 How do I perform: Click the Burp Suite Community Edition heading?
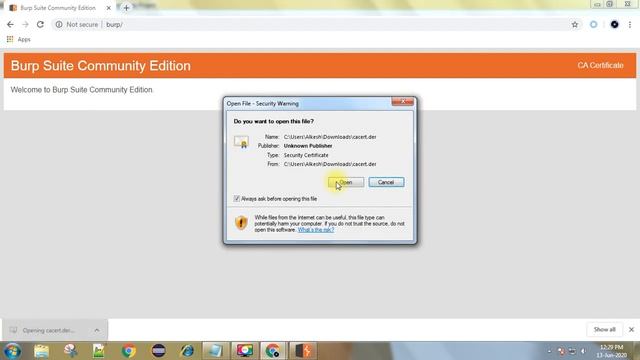(100, 66)
